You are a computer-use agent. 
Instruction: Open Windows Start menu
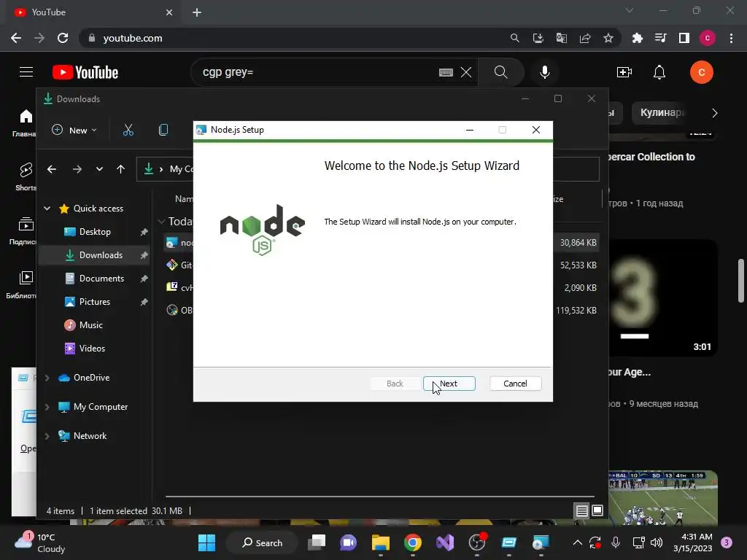click(x=206, y=542)
